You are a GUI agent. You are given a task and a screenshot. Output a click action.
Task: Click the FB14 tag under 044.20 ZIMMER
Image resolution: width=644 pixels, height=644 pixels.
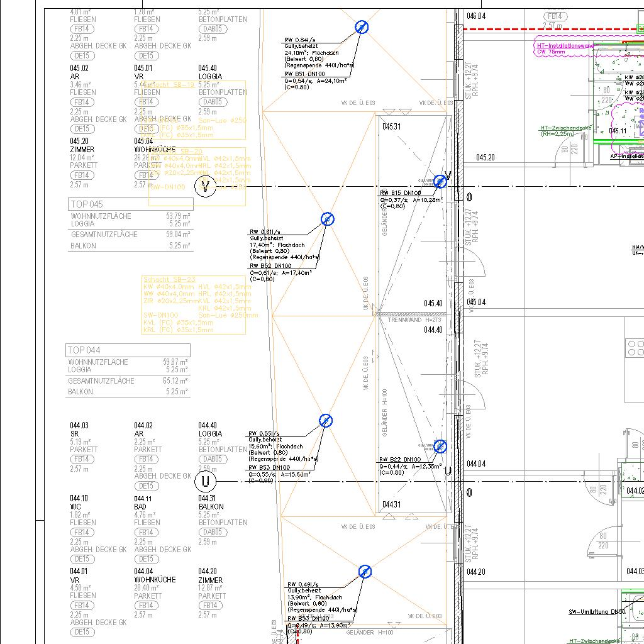[211, 606]
